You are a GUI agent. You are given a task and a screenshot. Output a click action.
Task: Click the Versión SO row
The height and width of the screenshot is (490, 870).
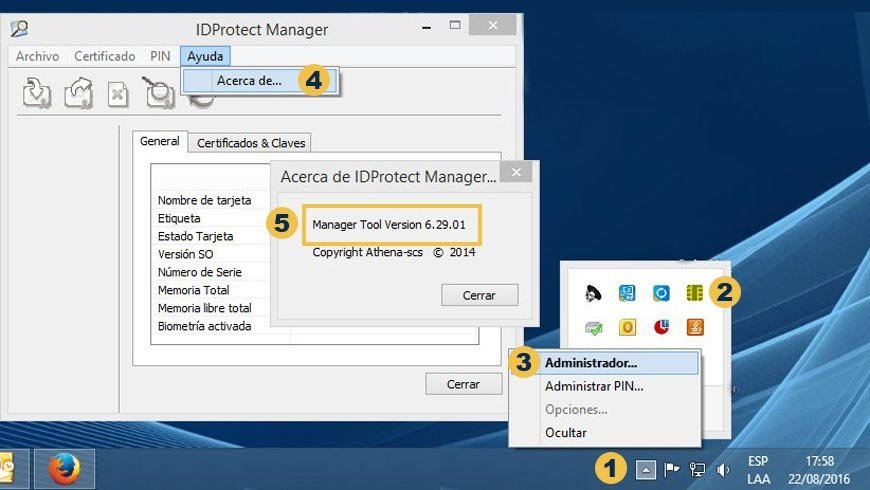tap(210, 254)
